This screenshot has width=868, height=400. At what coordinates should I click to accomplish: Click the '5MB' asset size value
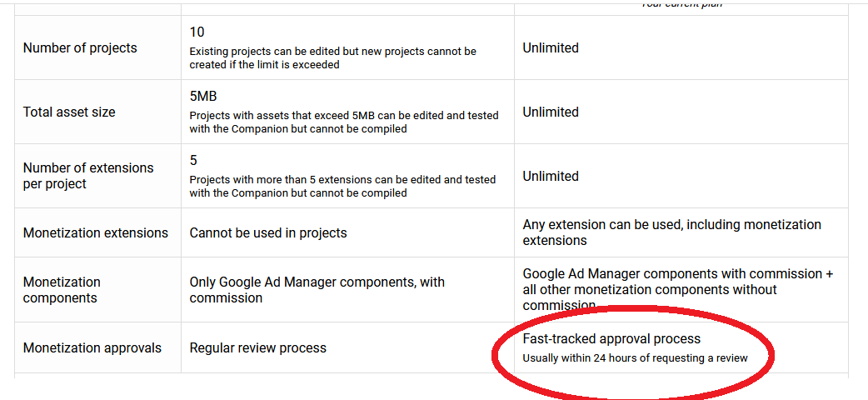[203, 97]
